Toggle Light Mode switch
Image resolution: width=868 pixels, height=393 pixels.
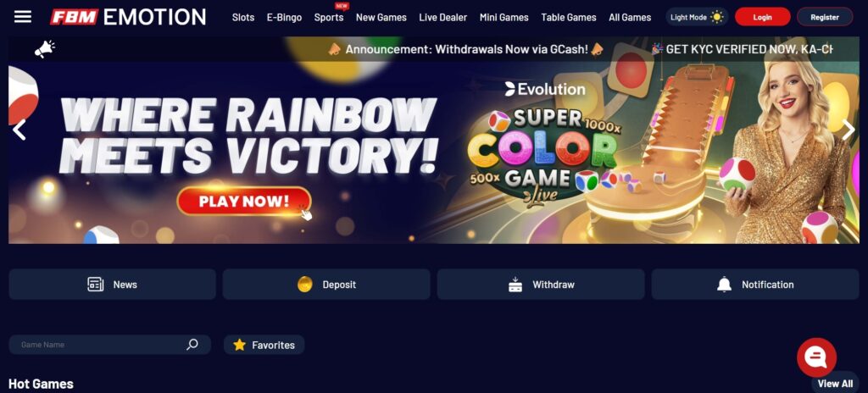[x=697, y=17]
